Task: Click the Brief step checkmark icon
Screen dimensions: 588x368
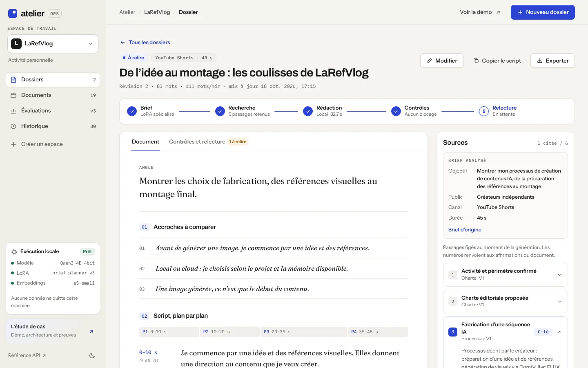Action: tap(132, 111)
